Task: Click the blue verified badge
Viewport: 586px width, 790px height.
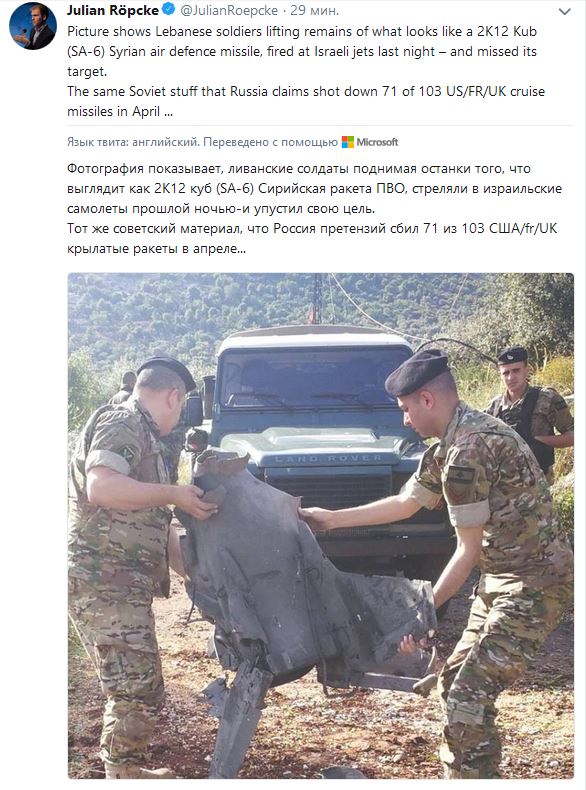Action: (x=169, y=10)
